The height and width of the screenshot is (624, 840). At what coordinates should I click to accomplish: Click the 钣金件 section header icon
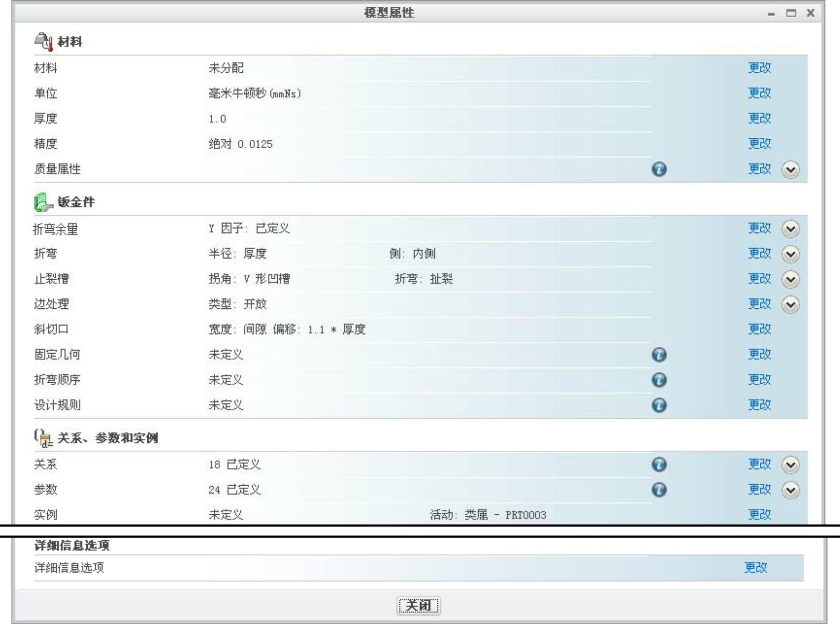pos(44,202)
